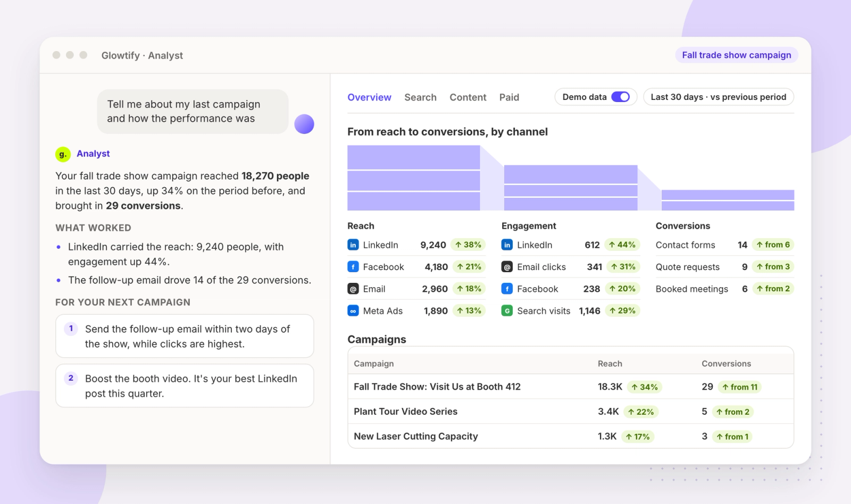Screen dimensions: 851x504
Task: Click the Reach stage block in the funnel chart
Action: click(x=414, y=178)
